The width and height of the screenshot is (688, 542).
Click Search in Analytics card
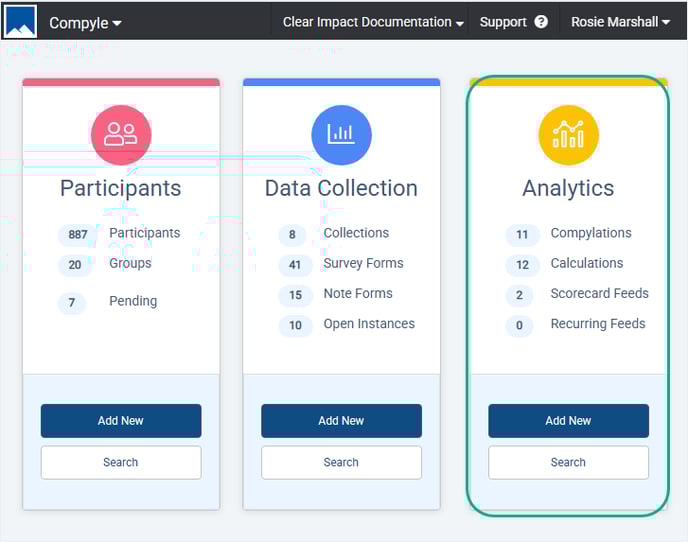568,462
